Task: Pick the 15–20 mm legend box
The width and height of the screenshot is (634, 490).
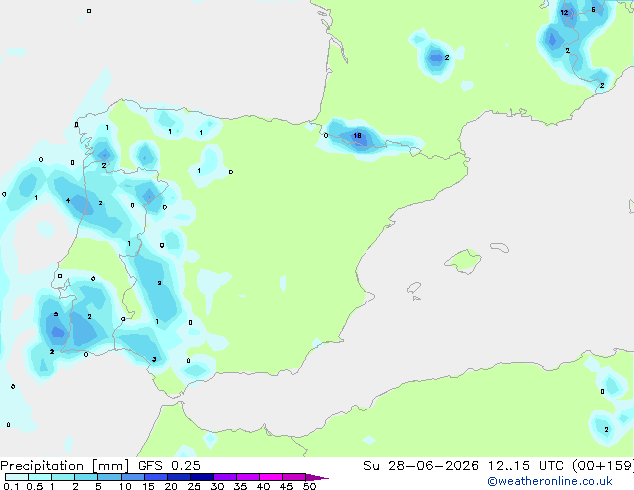Action: pos(156,477)
